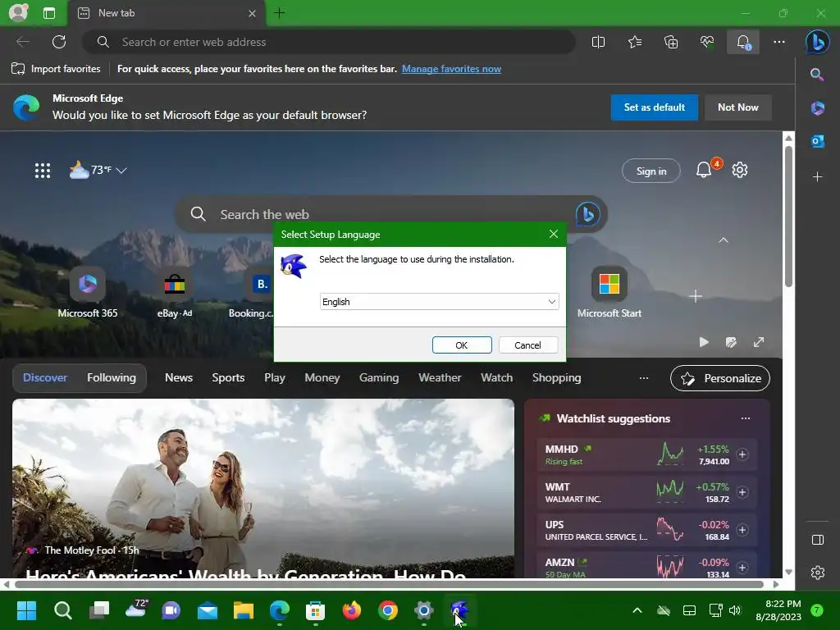Viewport: 840px width, 630px height.
Task: Click Set as default button
Action: coord(654,107)
